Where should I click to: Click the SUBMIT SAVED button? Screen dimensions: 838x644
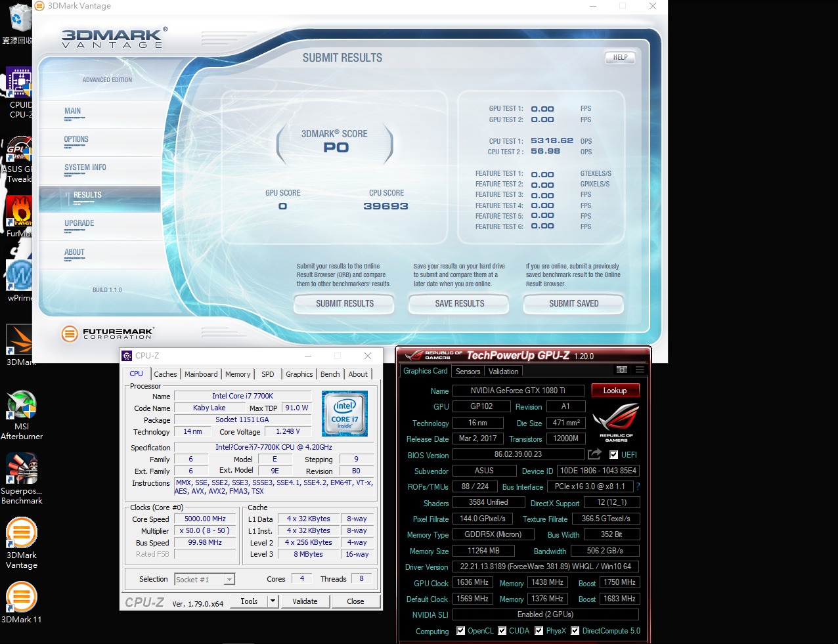[574, 304]
